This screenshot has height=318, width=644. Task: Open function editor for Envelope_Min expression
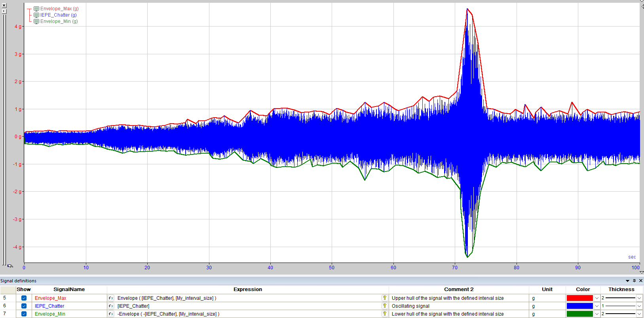click(x=111, y=314)
